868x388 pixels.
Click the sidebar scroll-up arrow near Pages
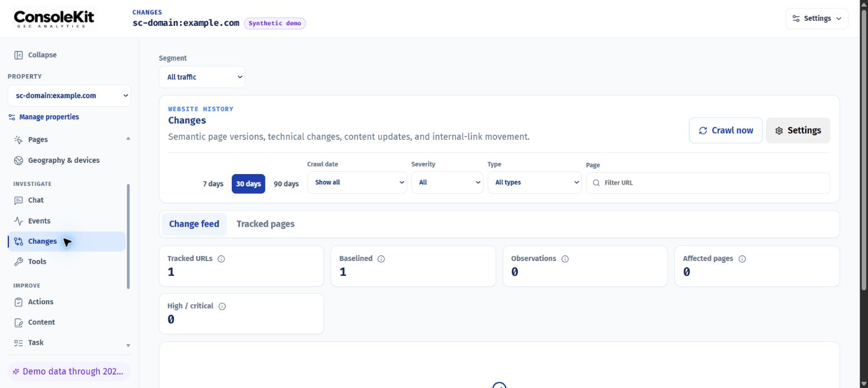[128, 139]
